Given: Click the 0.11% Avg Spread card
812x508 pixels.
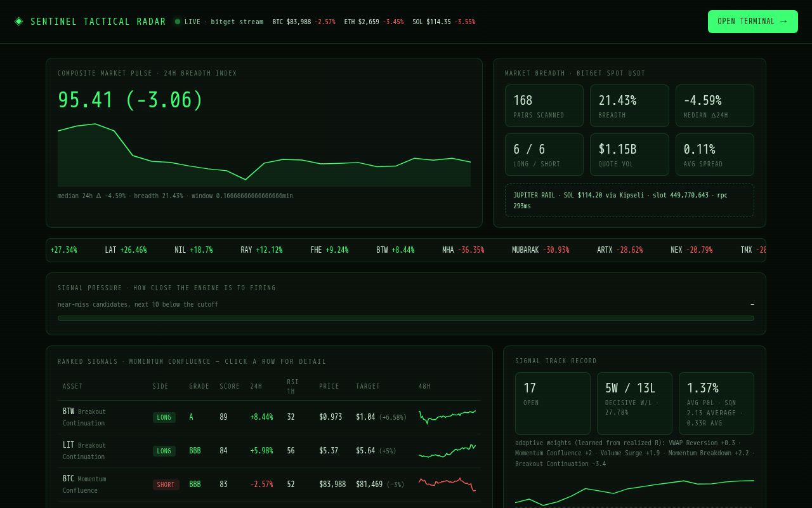Looking at the screenshot, I should [715, 154].
